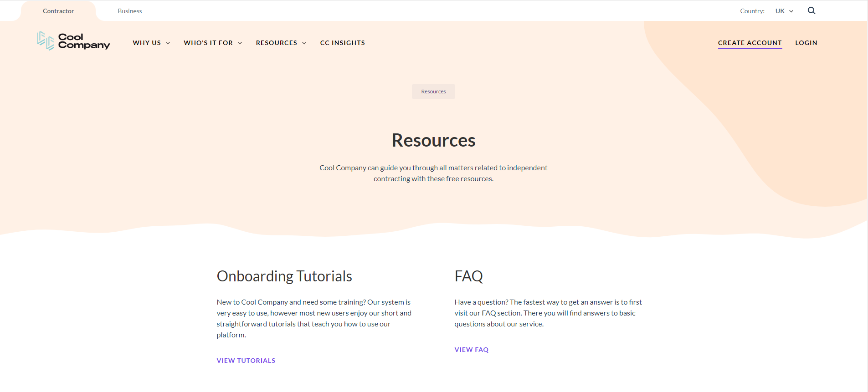Click the Who's It For menu label
Image resolution: width=868 pixels, height=392 pixels.
(208, 43)
